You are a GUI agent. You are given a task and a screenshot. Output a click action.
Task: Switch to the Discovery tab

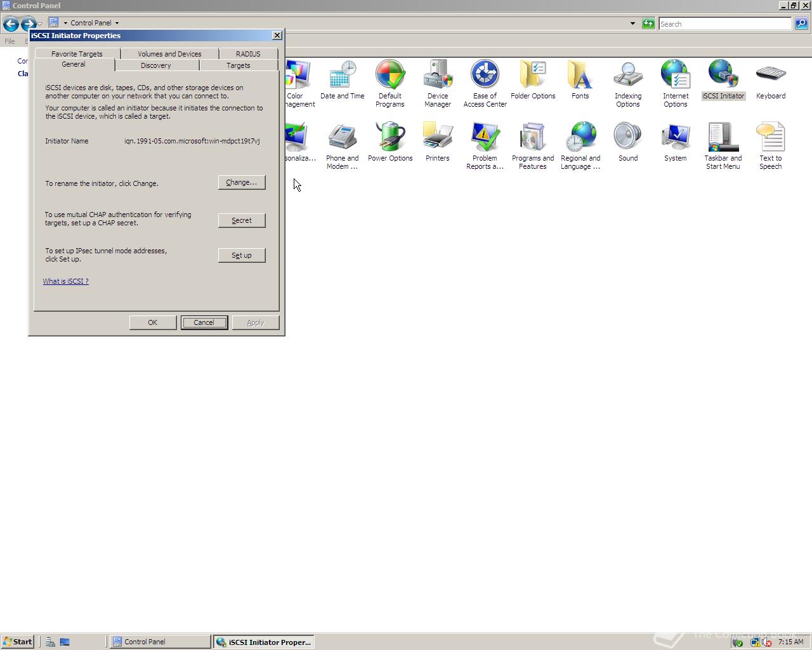[156, 65]
